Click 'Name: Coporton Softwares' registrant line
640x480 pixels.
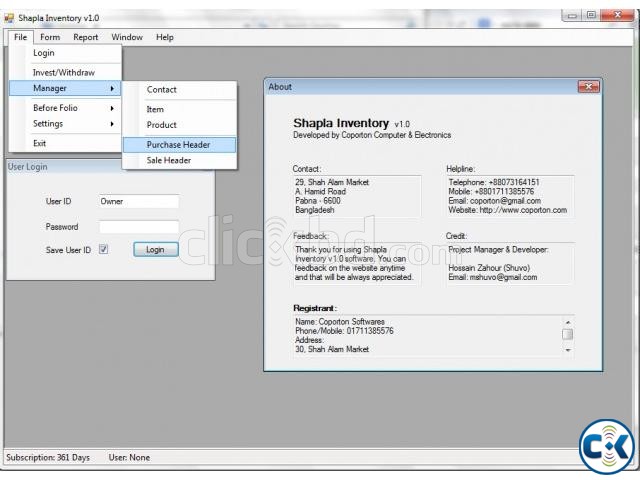pyautogui.click(x=340, y=322)
